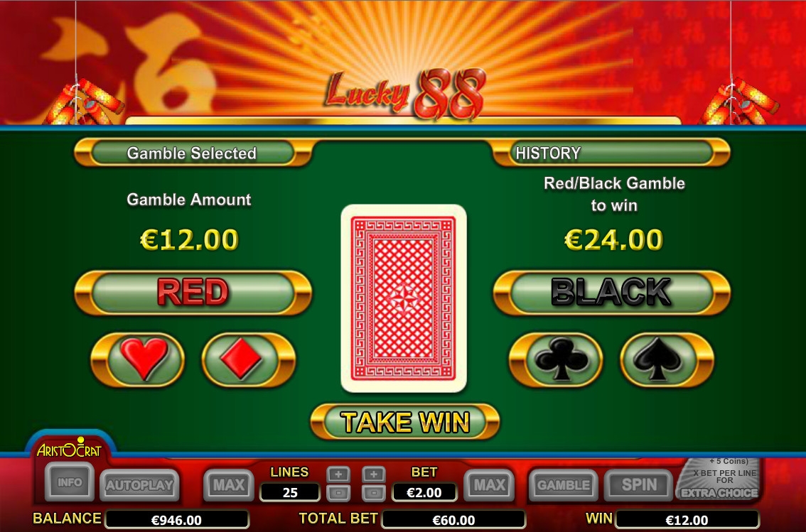The width and height of the screenshot is (806, 532).
Task: Decrease the bet per line
Action: pos(374,494)
